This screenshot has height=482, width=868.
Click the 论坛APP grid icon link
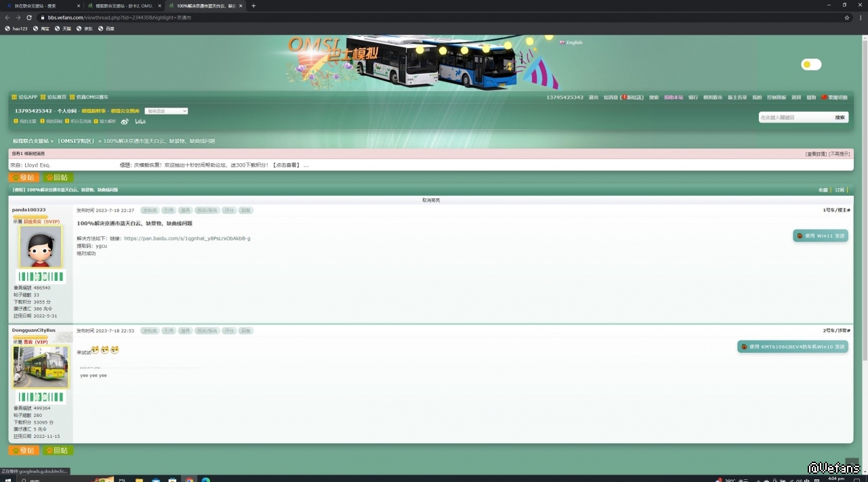(24, 97)
